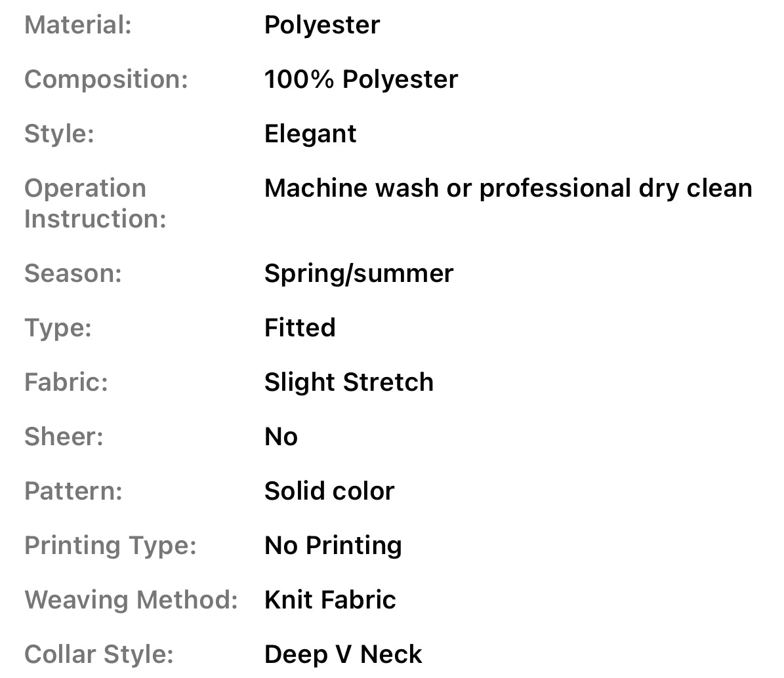Image resolution: width=784 pixels, height=678 pixels.
Task: Click "Machine wash or professional dry clean" text
Action: click(508, 188)
